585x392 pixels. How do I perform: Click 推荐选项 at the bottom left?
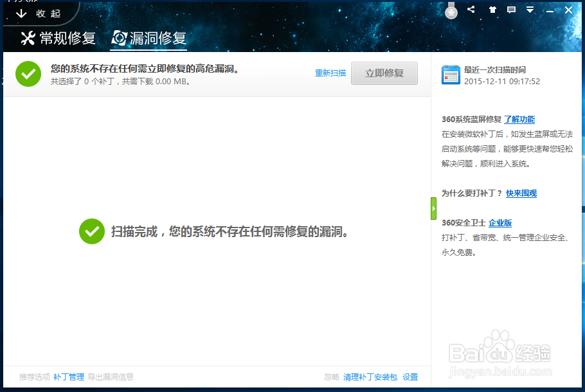pyautogui.click(x=35, y=377)
